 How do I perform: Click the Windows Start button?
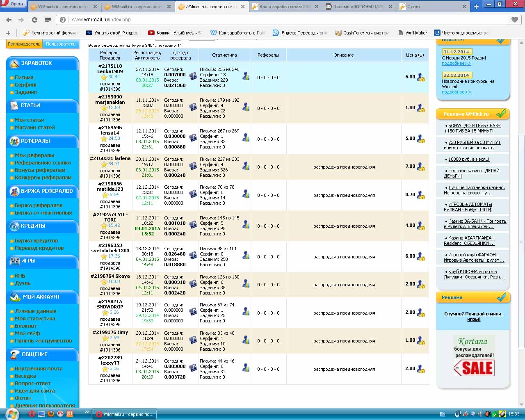11,414
